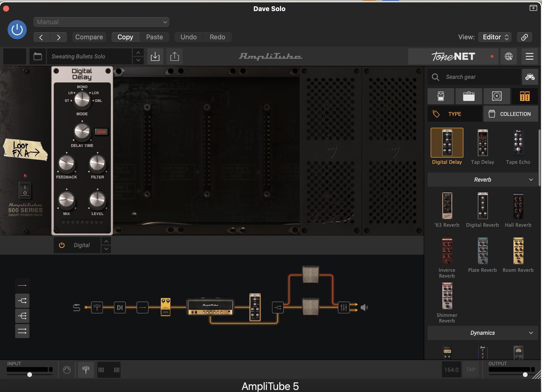This screenshot has width=542, height=392.
Task: Select the dual parallel signal routing
Action: (22, 331)
